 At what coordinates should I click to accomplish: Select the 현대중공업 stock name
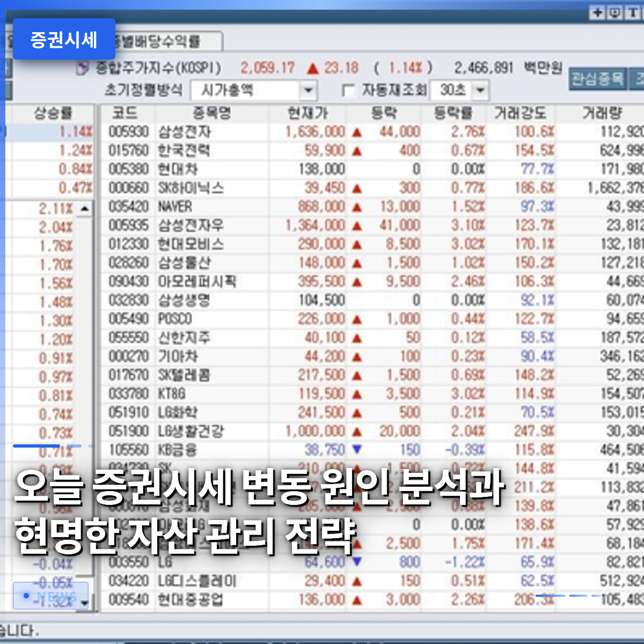click(x=191, y=600)
